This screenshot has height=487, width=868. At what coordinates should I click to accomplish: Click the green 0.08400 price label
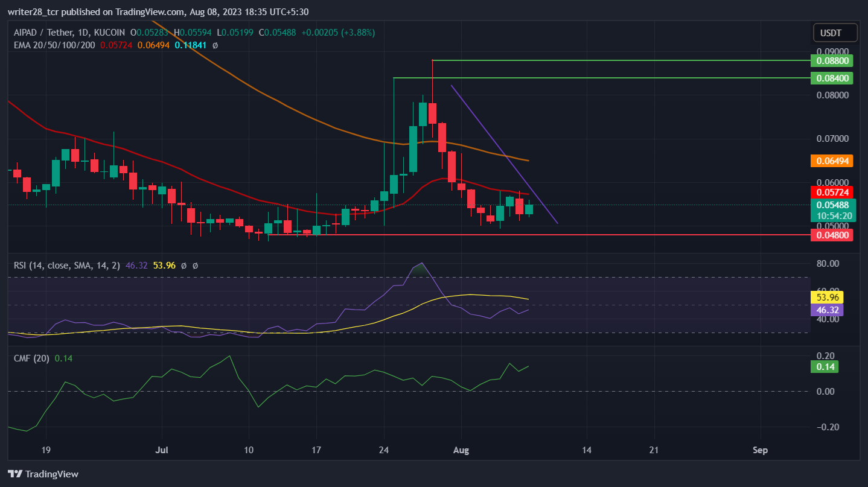(832, 78)
